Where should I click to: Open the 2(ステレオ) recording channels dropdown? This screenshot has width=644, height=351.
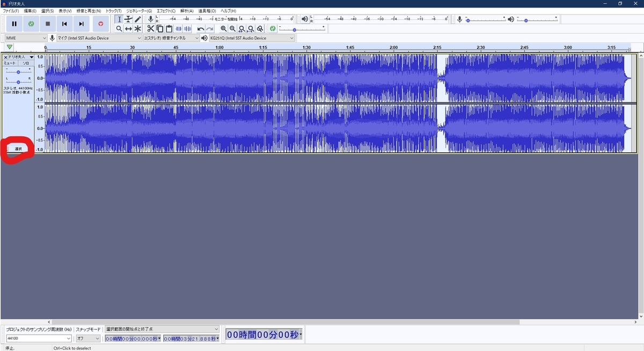(171, 38)
